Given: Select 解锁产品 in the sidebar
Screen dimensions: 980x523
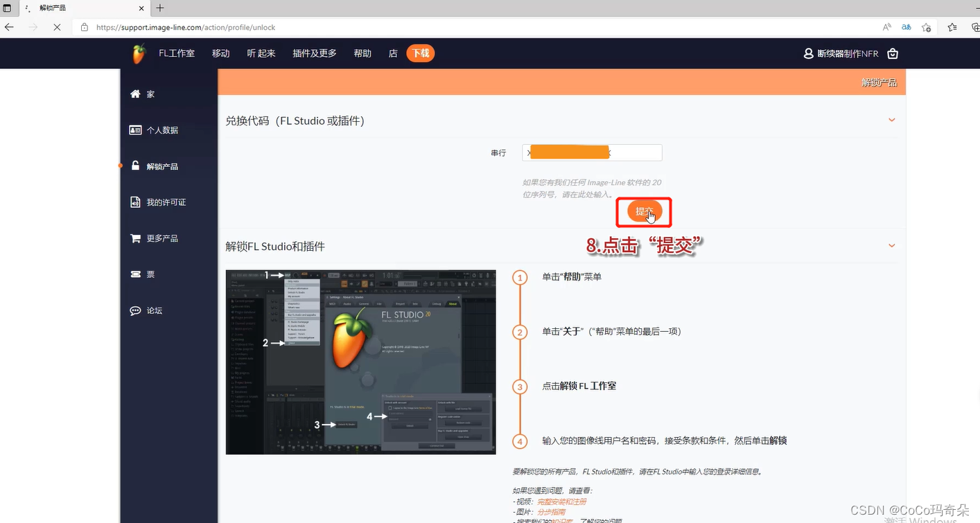Looking at the screenshot, I should (x=162, y=166).
